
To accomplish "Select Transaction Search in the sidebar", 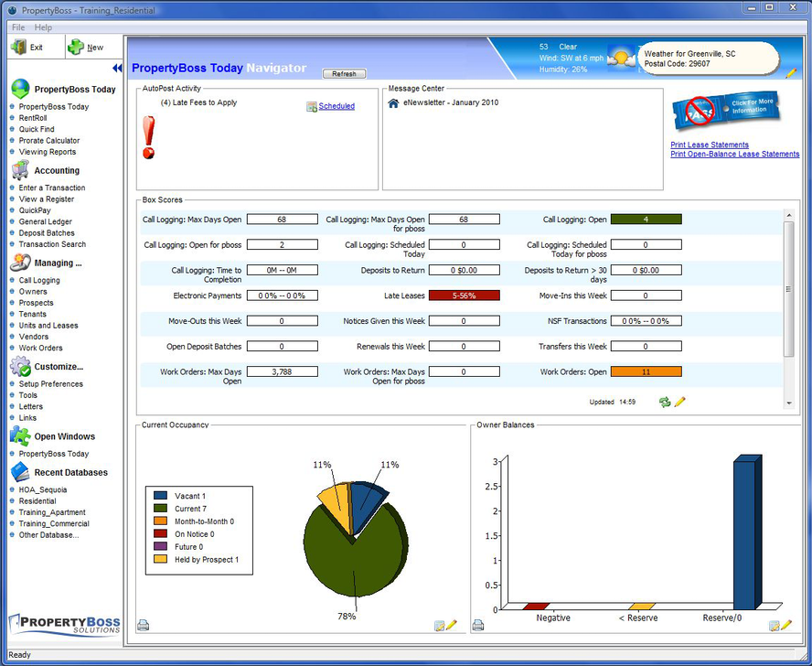I will click(x=50, y=244).
